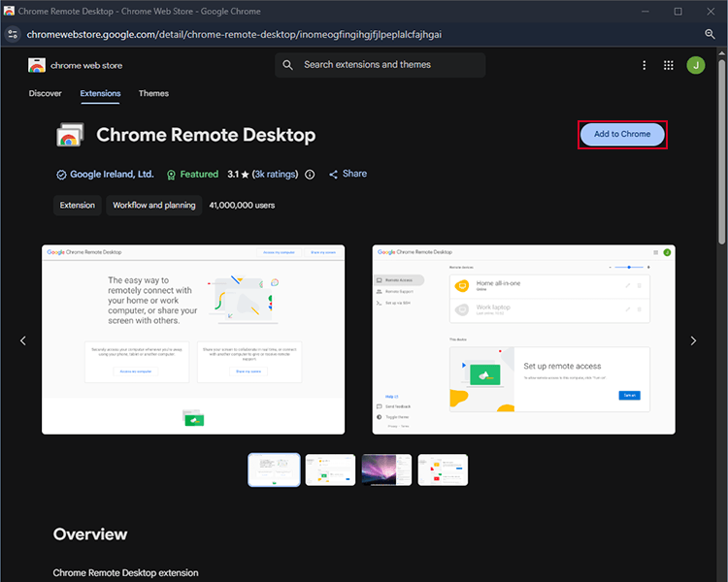Open the Google Ireland, Ltd. publisher link
The width and height of the screenshot is (728, 582).
click(x=112, y=174)
